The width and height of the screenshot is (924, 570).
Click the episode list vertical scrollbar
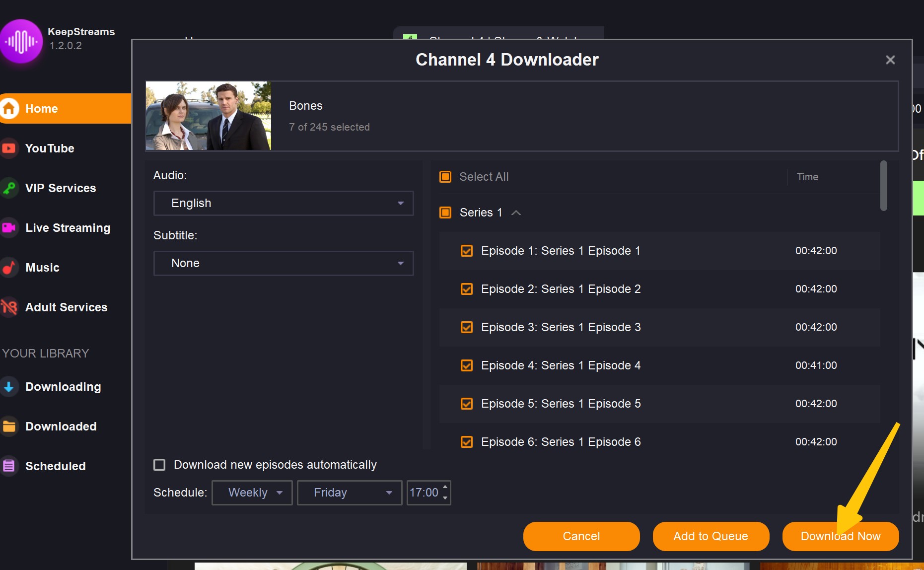point(883,186)
